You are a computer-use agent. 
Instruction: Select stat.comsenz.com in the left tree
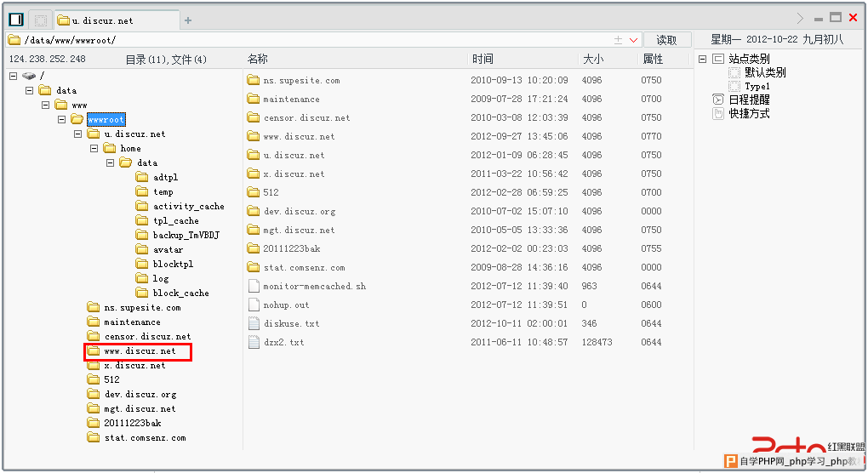pos(145,437)
